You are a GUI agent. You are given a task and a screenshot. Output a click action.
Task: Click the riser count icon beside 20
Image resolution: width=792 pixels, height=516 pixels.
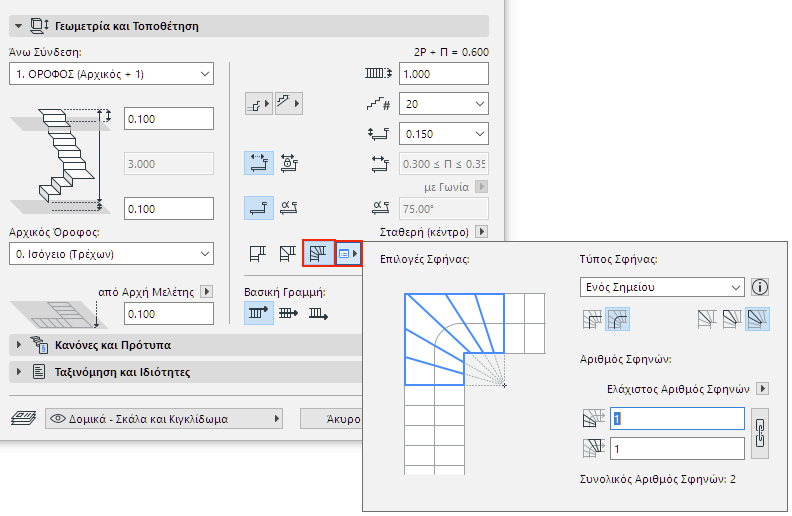[x=378, y=104]
